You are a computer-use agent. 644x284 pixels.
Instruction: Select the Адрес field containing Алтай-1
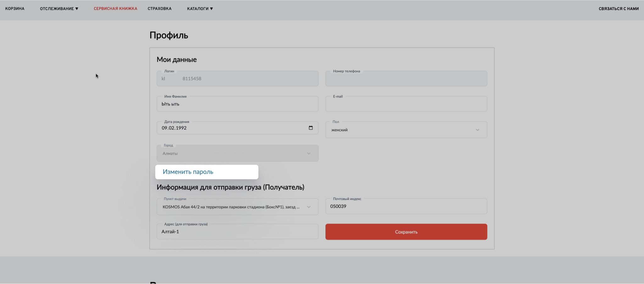pos(237,231)
